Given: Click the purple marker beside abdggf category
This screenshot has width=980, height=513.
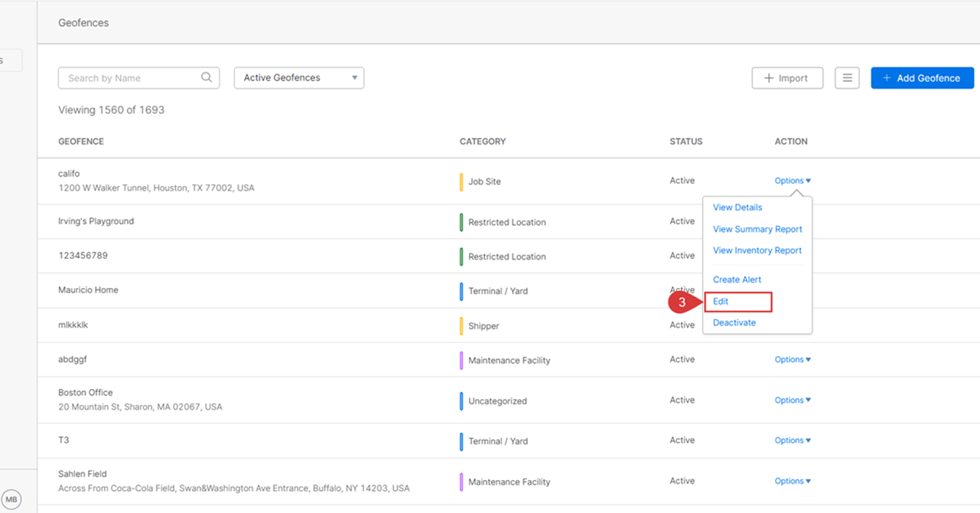Looking at the screenshot, I should click(x=461, y=360).
